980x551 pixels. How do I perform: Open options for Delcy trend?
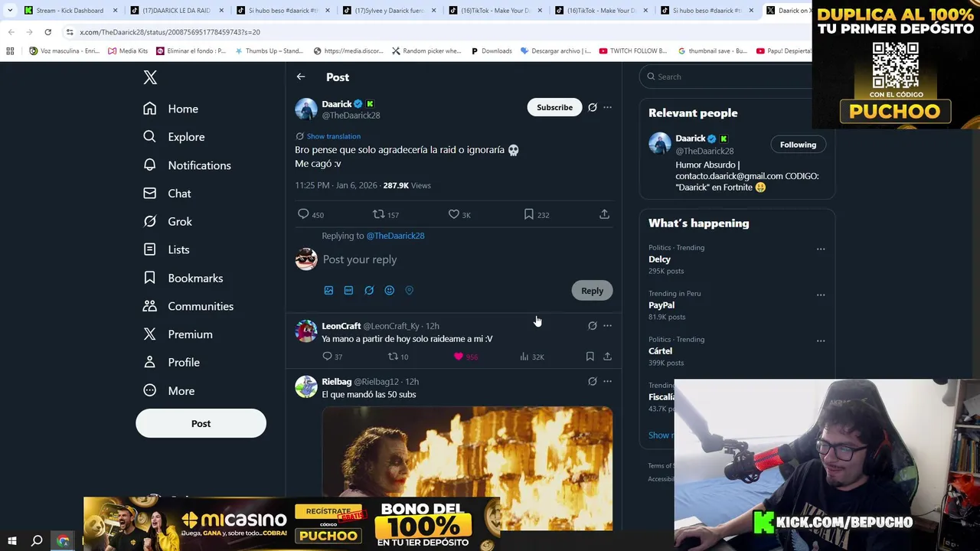pyautogui.click(x=821, y=249)
